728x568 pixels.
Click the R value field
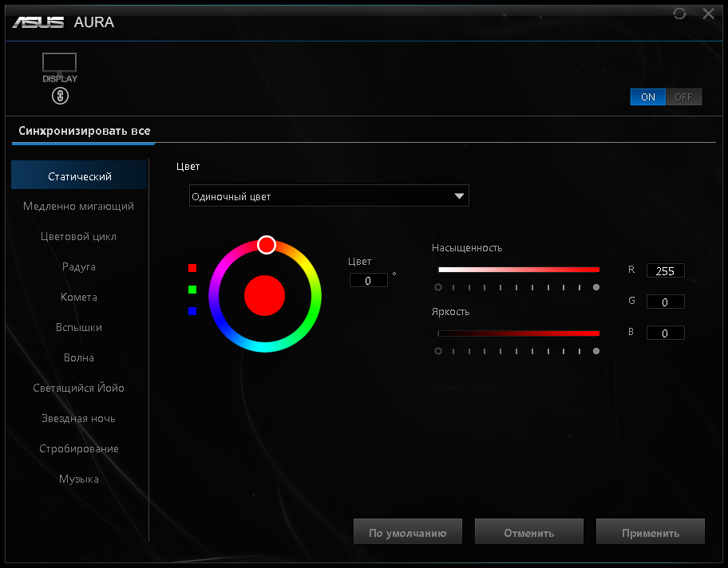coord(665,270)
